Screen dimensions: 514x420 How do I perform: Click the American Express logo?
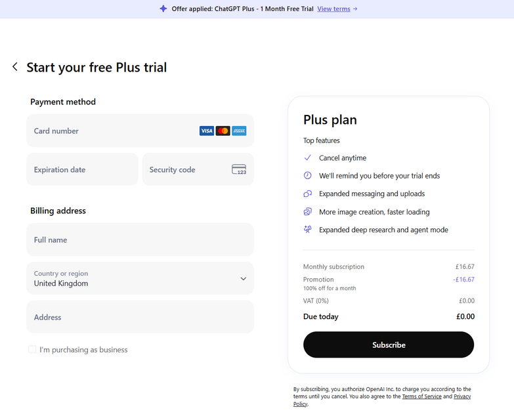[x=239, y=131]
